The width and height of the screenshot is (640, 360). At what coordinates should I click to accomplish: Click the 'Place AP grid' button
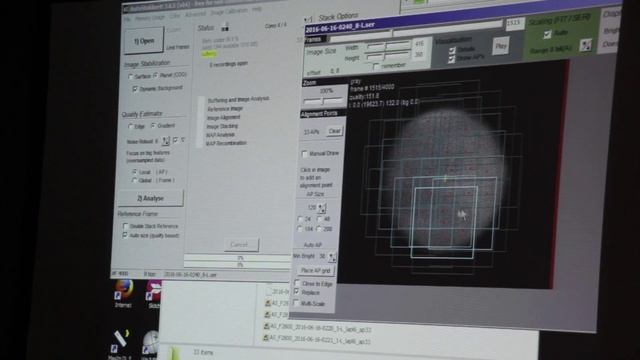(x=315, y=271)
